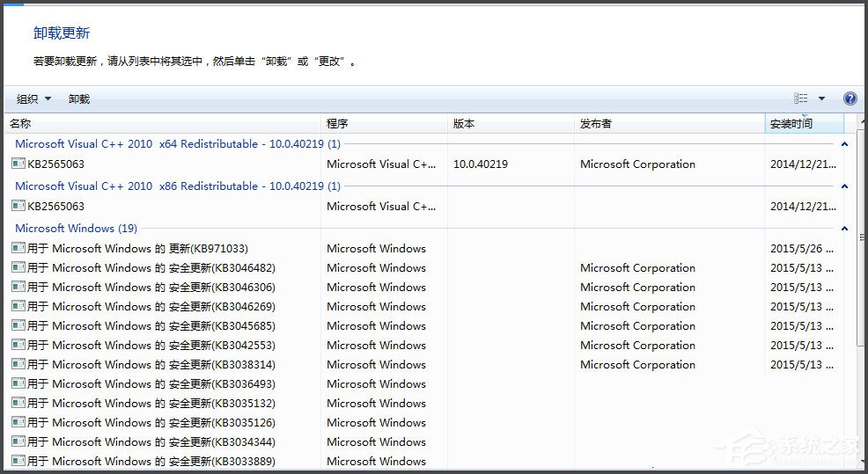868x474 pixels.
Task: Click the KB2565063 icon under x86 Redistributable
Action: point(18,206)
